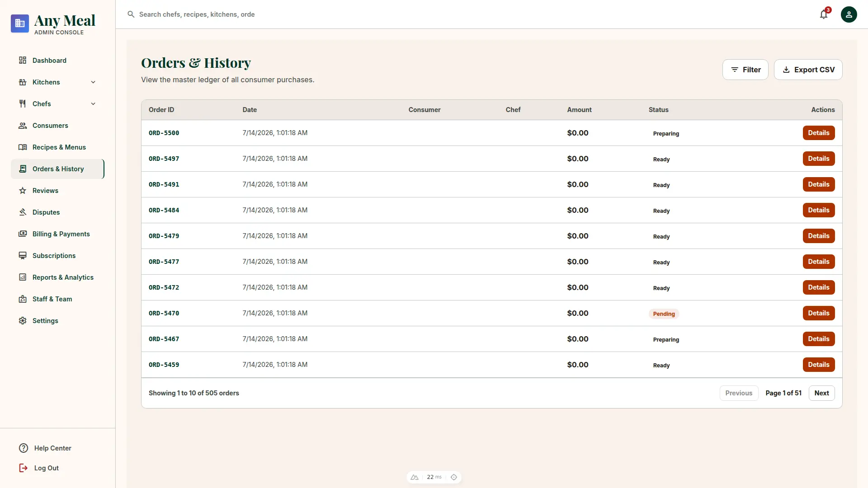View Details for ORD-5484
Viewport: 868px width, 488px height.
pyautogui.click(x=819, y=210)
